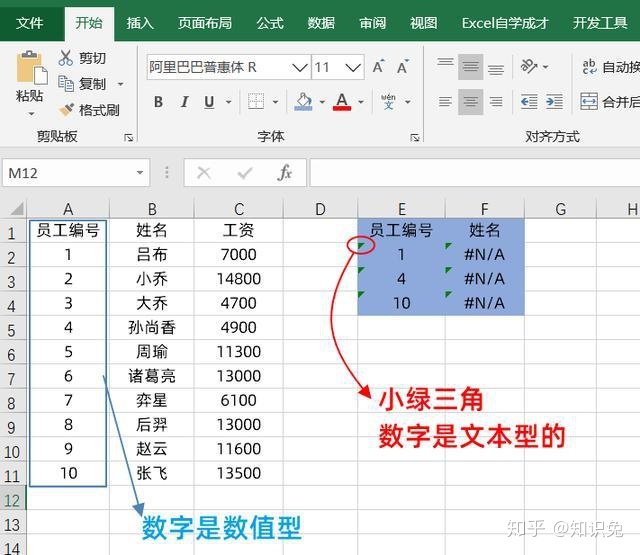Cancel formula entry X icon
Screen dimensions: 640x555
pyautogui.click(x=204, y=173)
